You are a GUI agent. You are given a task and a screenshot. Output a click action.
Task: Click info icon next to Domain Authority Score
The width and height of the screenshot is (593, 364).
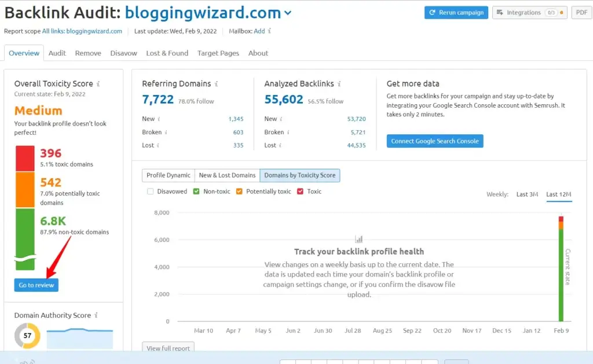[x=96, y=315]
